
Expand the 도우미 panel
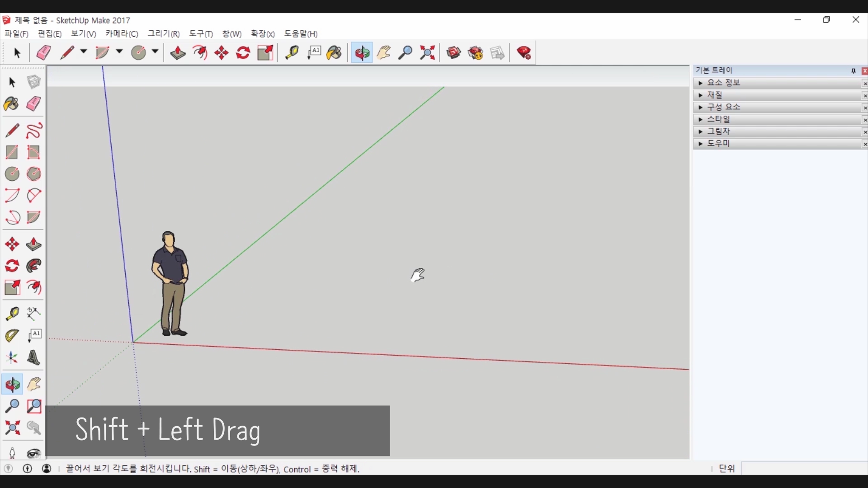(778, 144)
